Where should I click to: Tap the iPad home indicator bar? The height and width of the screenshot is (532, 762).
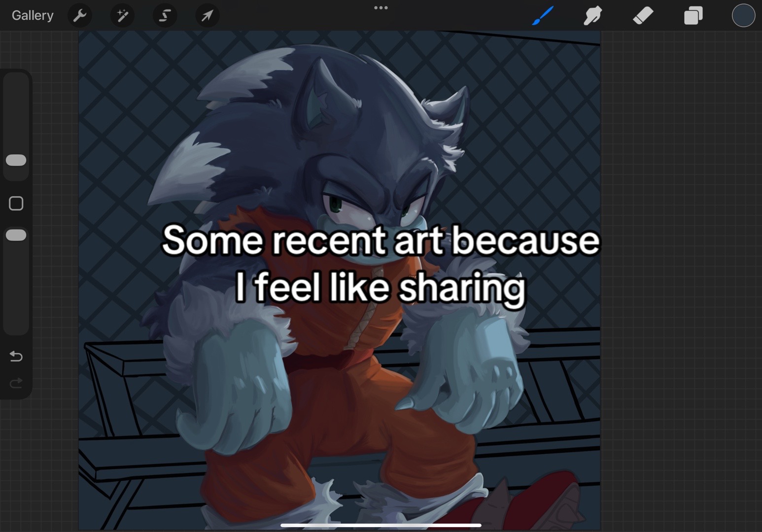click(381, 525)
